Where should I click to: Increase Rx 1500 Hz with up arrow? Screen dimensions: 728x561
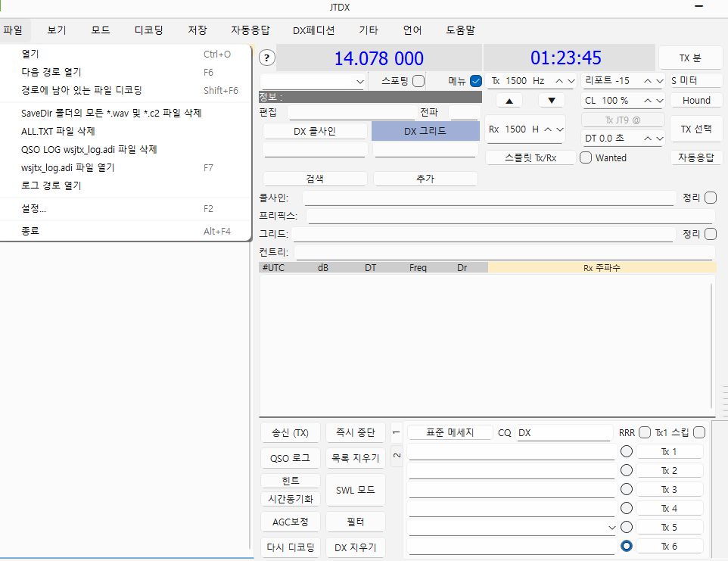click(548, 129)
